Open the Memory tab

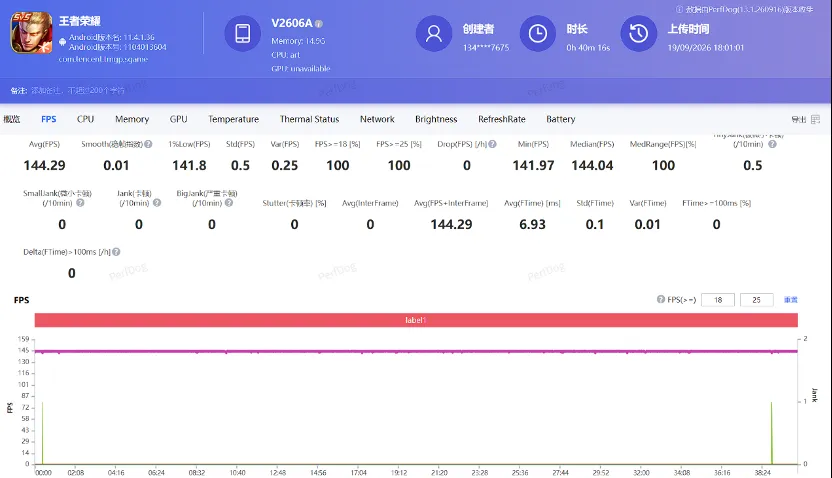point(132,119)
